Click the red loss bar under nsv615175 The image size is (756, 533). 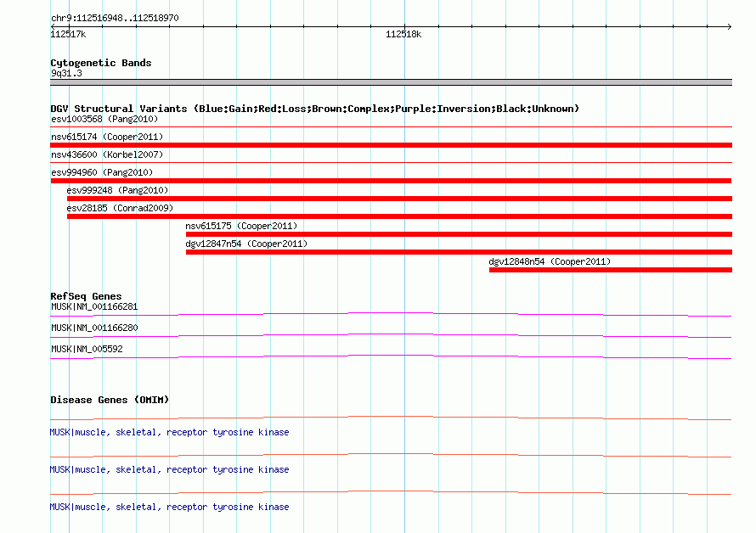click(x=459, y=234)
